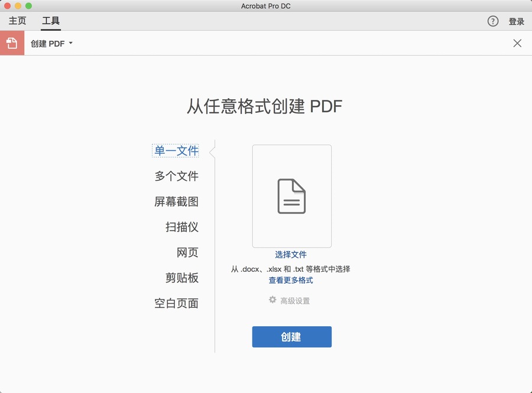Click the 创建 PDF toolbar title
The height and width of the screenshot is (393, 532).
pyautogui.click(x=47, y=43)
